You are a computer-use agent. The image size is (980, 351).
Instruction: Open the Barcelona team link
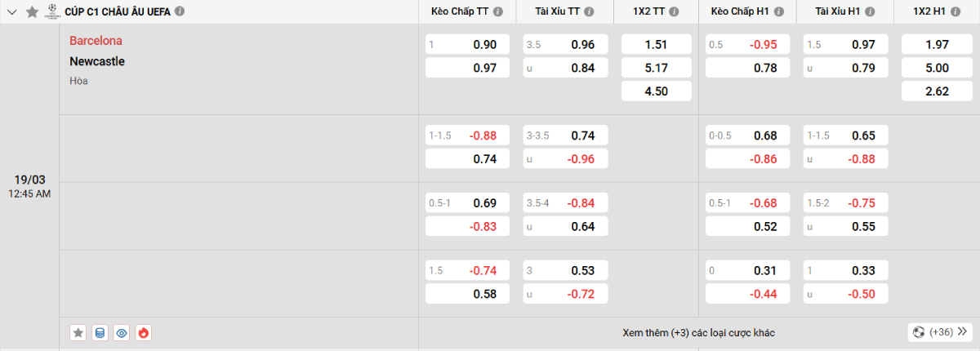coord(96,41)
